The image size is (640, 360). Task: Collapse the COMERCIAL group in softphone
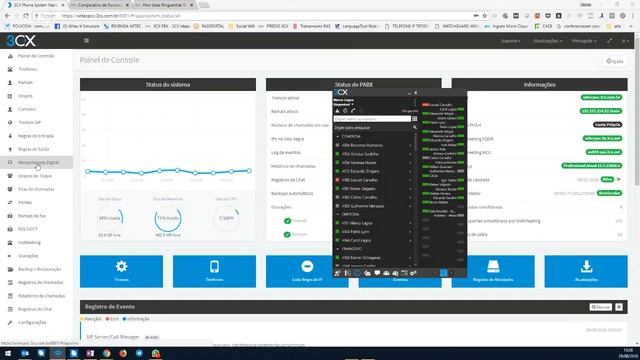coord(338,136)
